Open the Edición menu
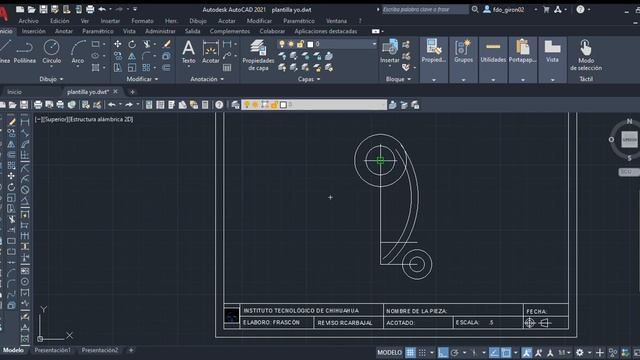This screenshot has width=640, height=360. click(x=60, y=21)
